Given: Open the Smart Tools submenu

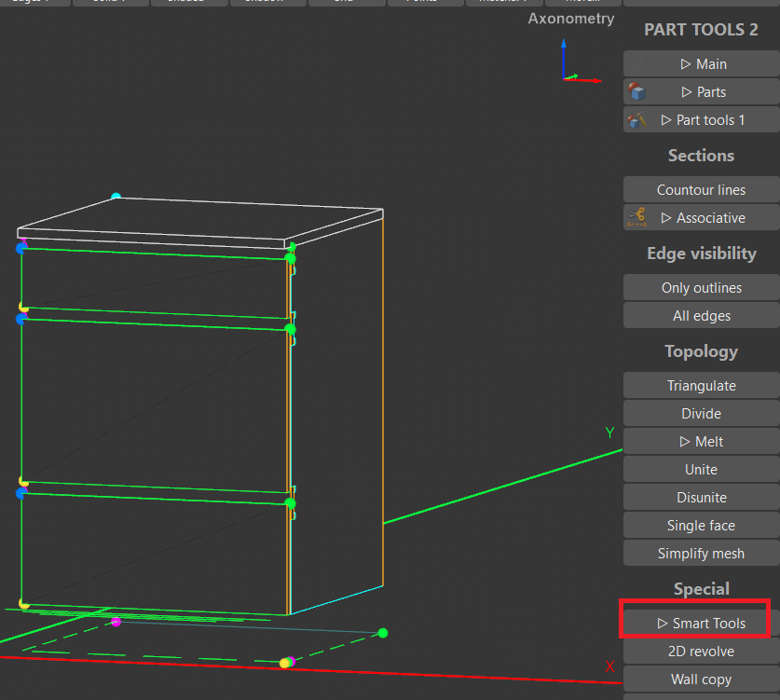Looking at the screenshot, I should pos(702,624).
